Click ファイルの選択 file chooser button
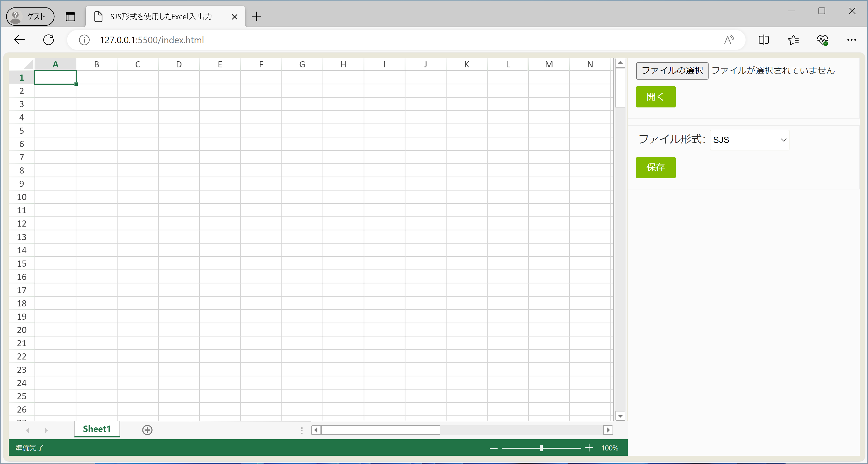Screen dimensions: 868x464 pos(672,71)
